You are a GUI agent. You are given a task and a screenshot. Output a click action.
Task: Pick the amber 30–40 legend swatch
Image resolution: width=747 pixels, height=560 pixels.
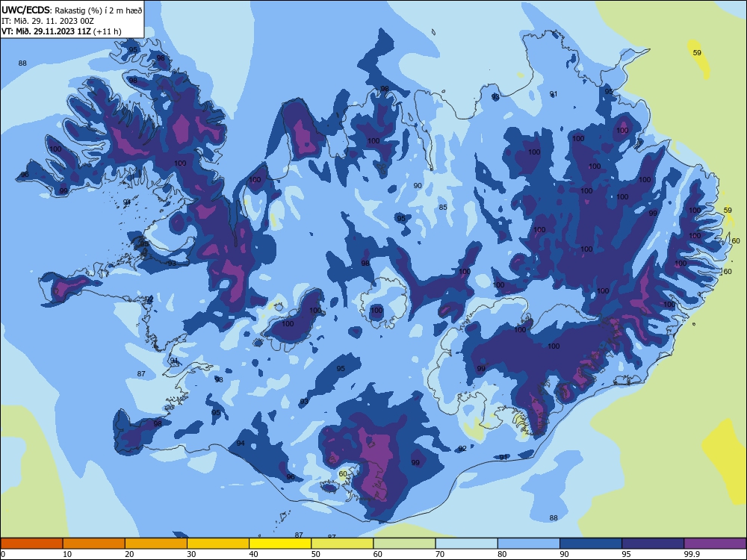pyautogui.click(x=218, y=544)
